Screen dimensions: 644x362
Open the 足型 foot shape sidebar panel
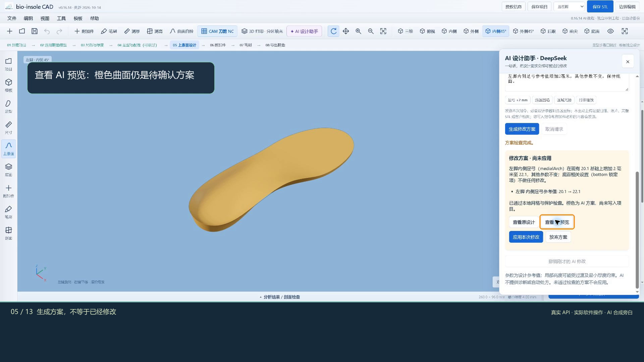coord(8,107)
